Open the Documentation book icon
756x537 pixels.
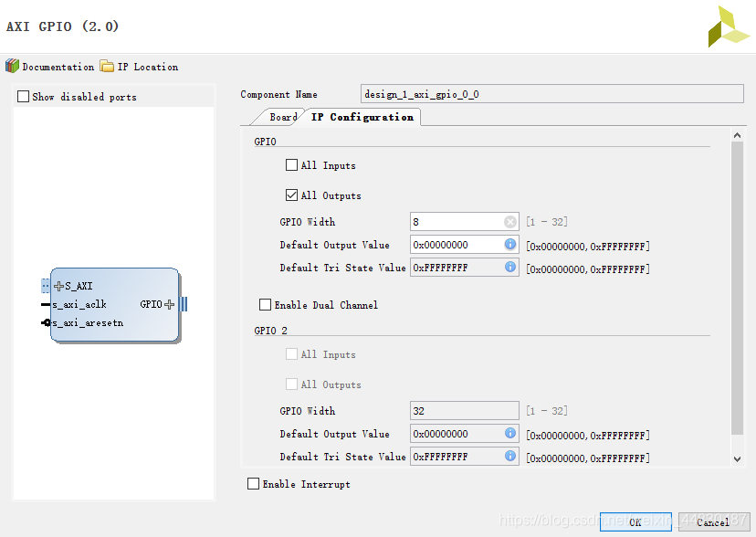12,66
